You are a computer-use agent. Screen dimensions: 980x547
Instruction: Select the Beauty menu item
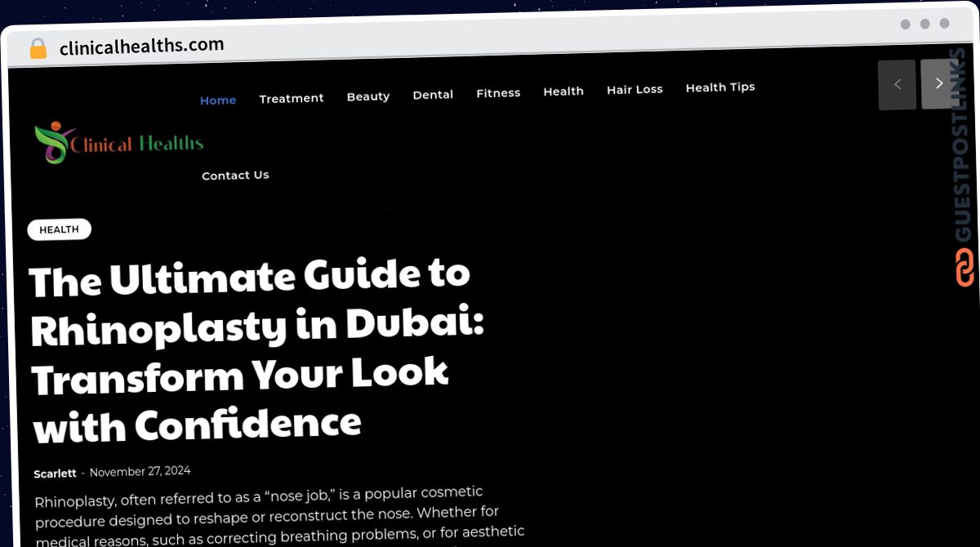click(x=368, y=96)
